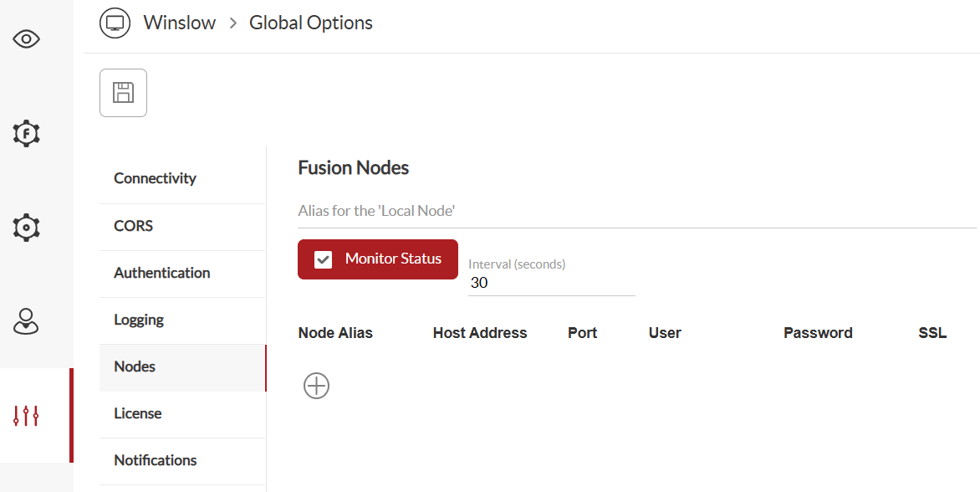Click the save floppy disk button
The height and width of the screenshot is (492, 980).
[x=123, y=93]
